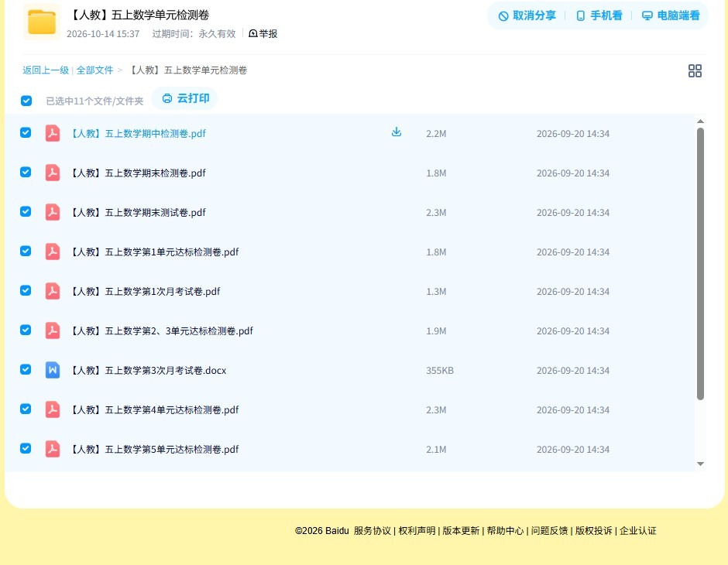Click PDF icon of 第1单元达标检测卷.pdf
Screen dimensions: 728x565
(53, 252)
